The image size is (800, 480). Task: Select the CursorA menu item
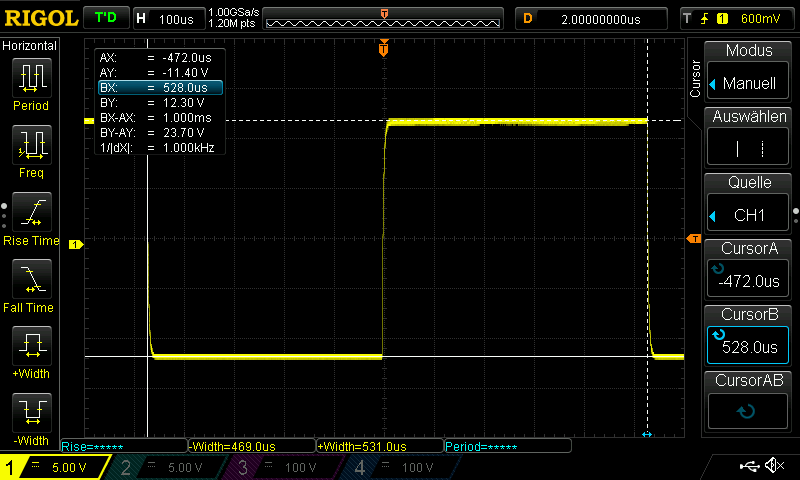[x=748, y=268]
